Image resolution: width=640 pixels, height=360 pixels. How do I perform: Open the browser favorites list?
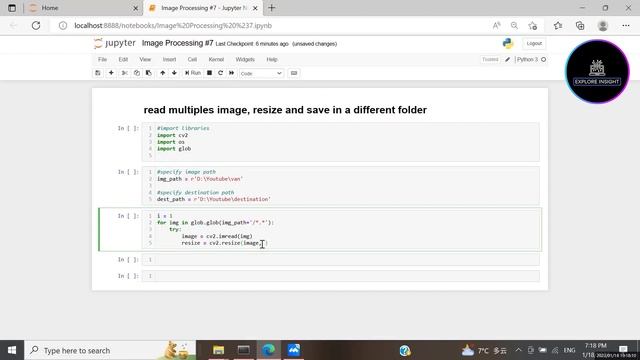coord(558,26)
